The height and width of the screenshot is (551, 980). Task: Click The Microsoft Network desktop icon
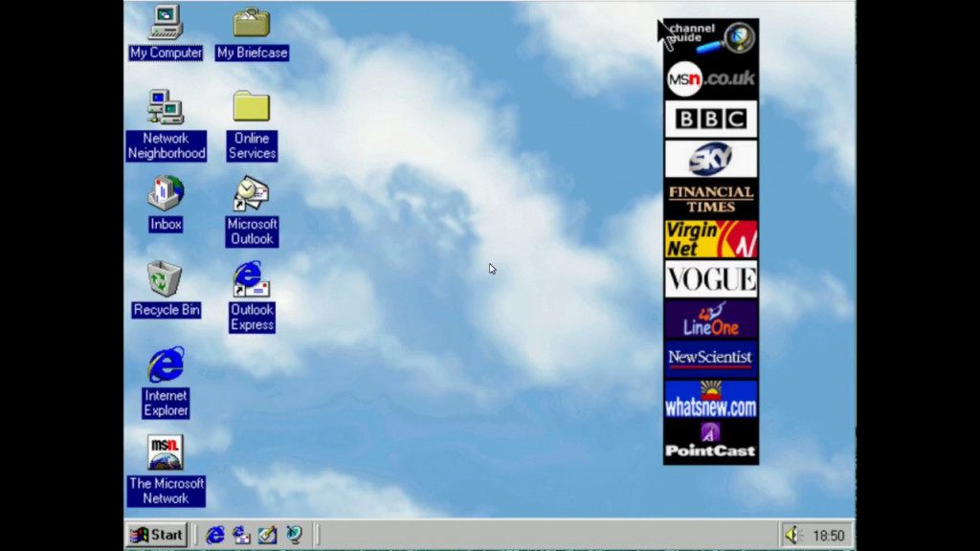[166, 470]
